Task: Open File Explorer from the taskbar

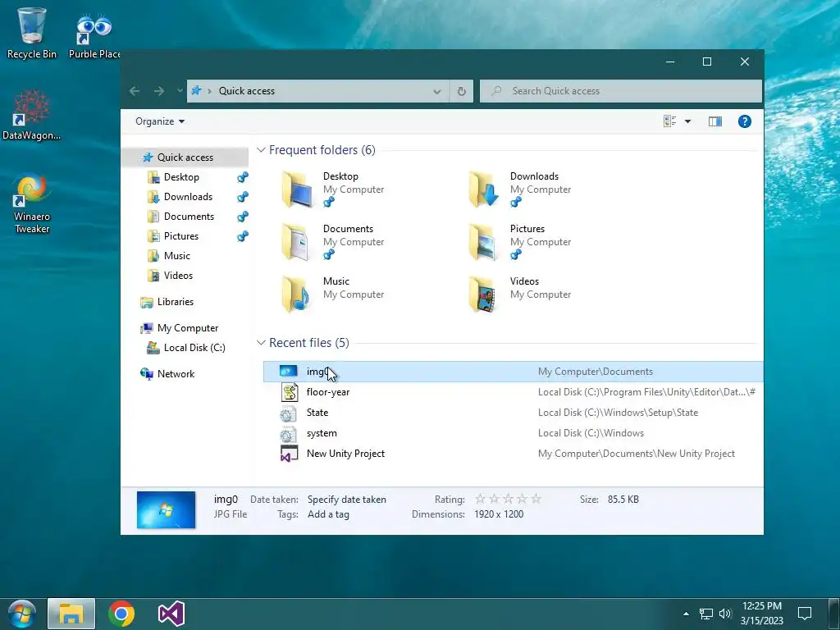Action: coord(71,614)
